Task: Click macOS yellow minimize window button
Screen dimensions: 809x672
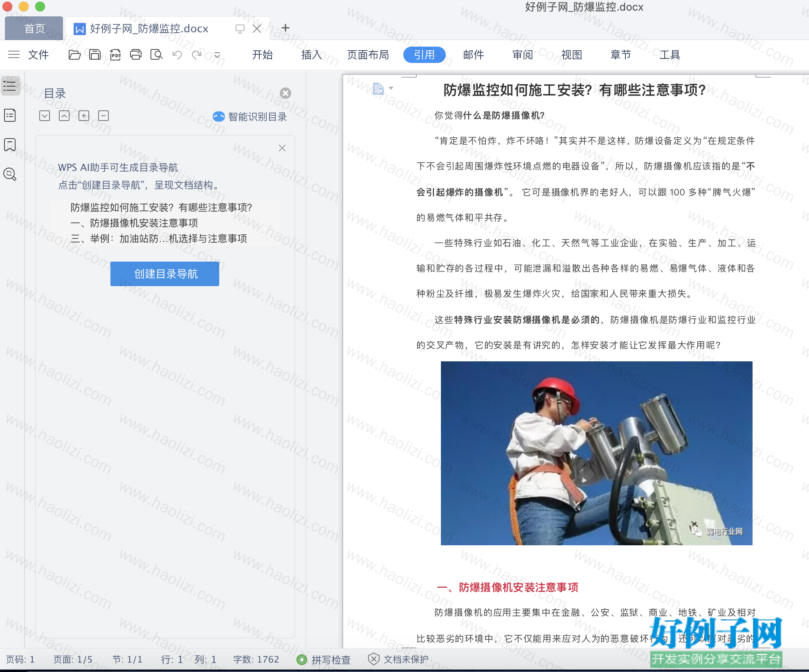Action: tap(24, 6)
